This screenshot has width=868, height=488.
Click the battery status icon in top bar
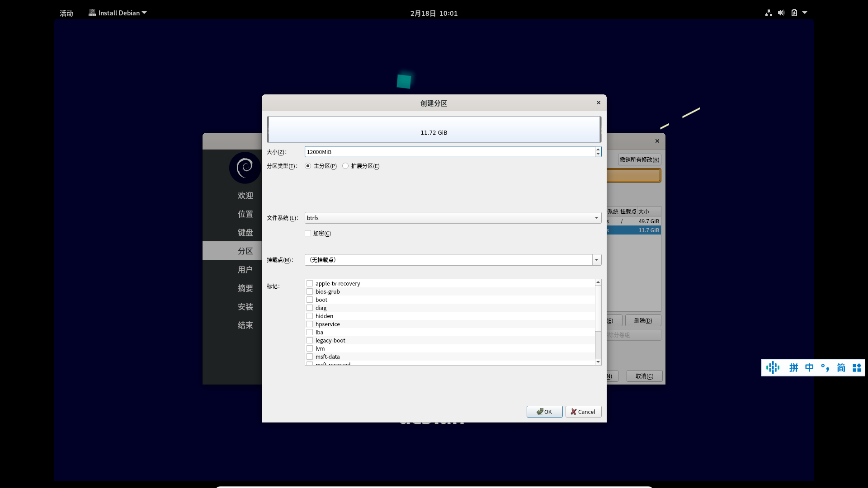point(794,13)
